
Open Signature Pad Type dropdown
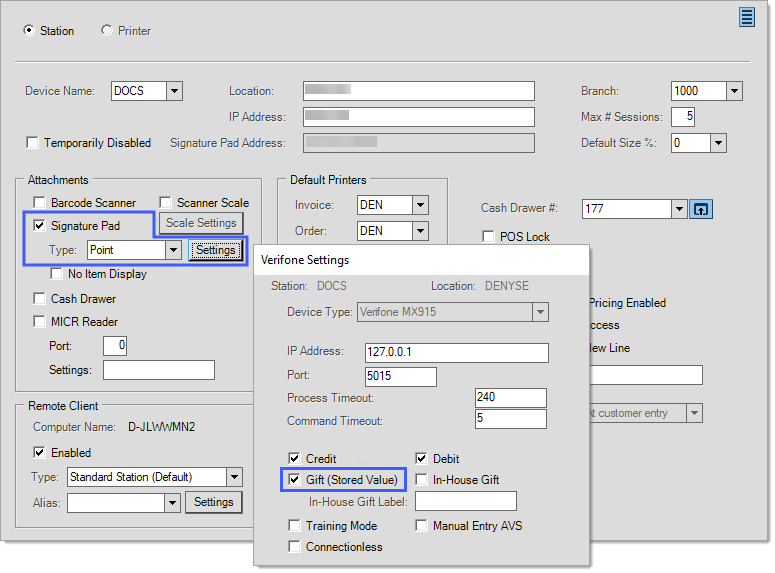tap(173, 250)
